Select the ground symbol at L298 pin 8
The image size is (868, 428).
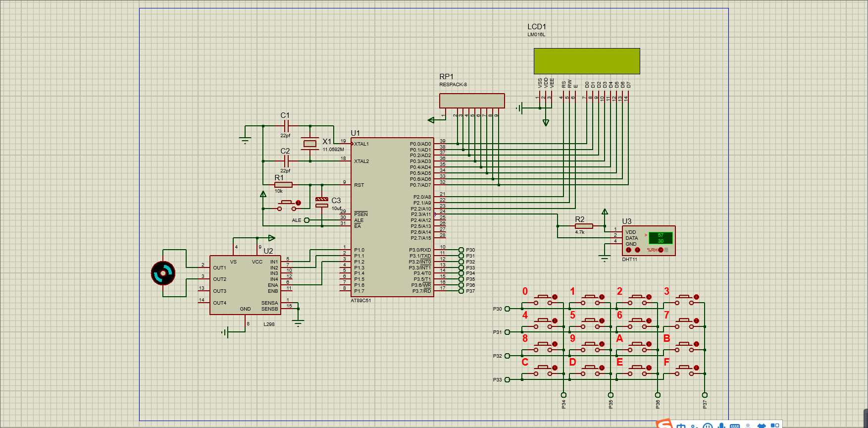click(225, 332)
